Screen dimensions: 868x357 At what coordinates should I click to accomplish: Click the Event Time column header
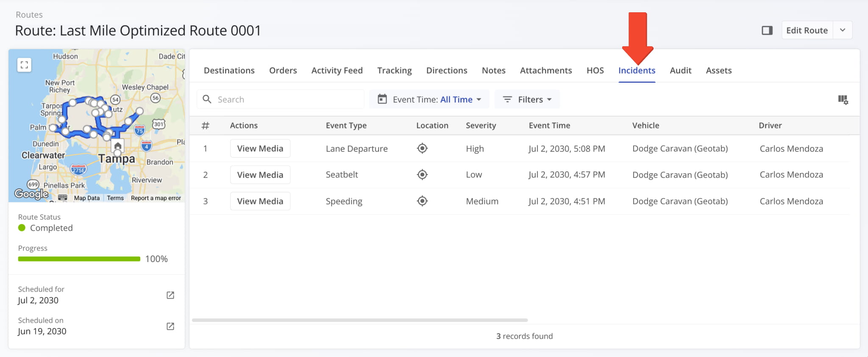coord(550,126)
